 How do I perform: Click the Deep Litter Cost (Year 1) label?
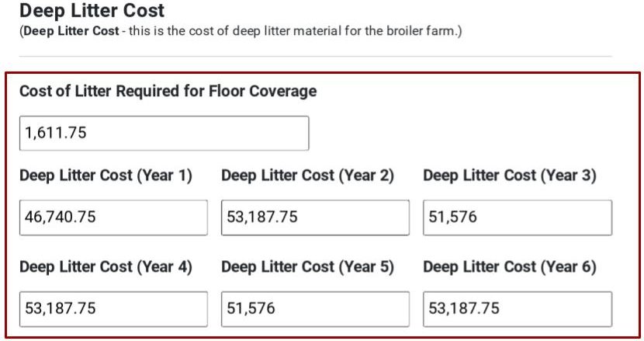coord(106,176)
